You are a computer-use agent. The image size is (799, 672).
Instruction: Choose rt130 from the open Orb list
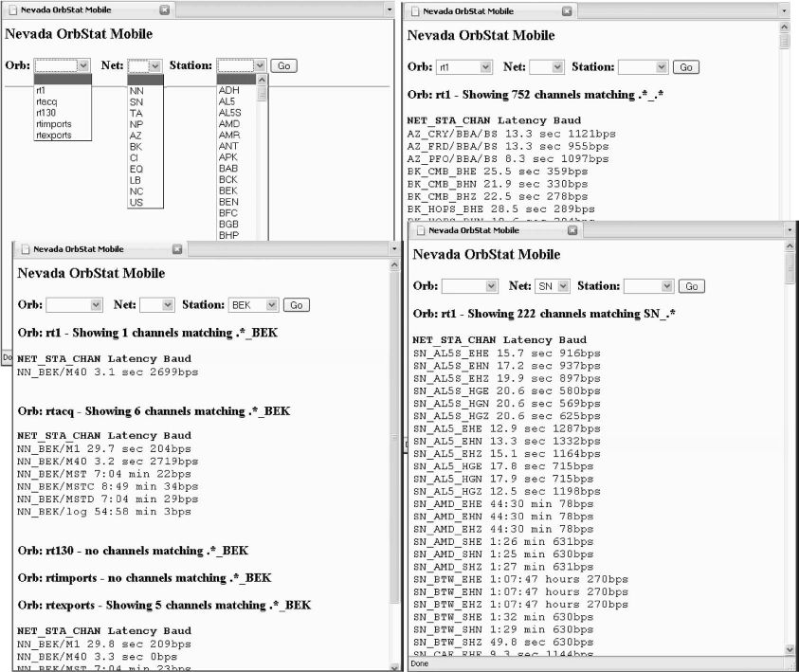(x=63, y=113)
